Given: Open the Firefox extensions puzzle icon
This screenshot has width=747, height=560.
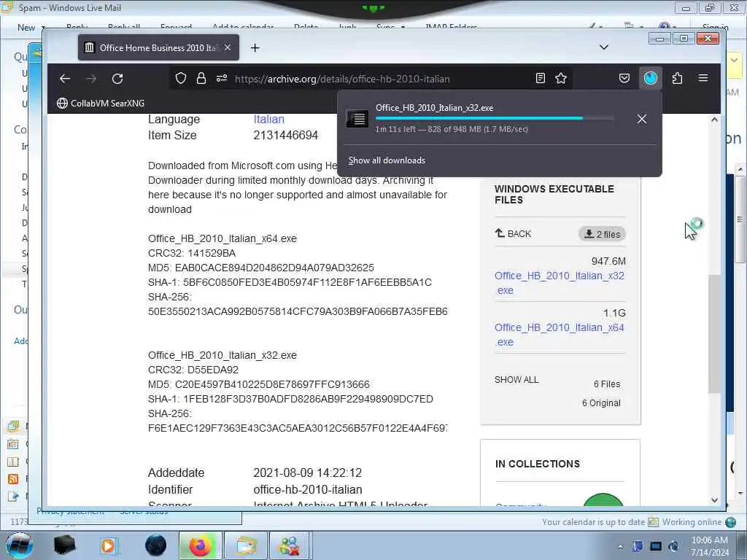Looking at the screenshot, I should [677, 79].
